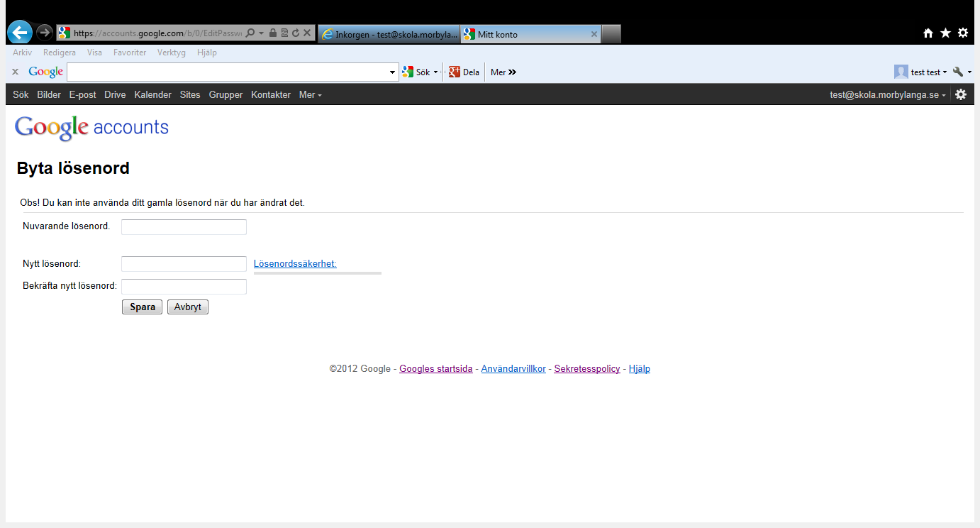Open the Favoriter menu
This screenshot has height=528, width=980.
[x=130, y=53]
